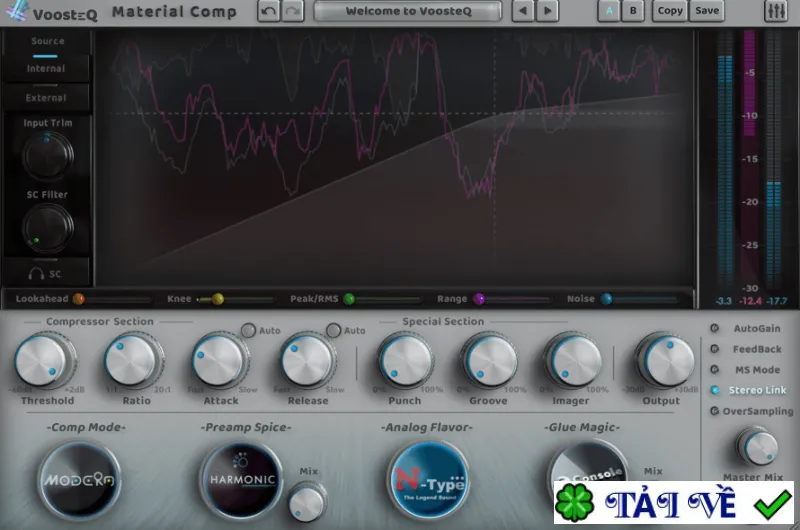Go to next preset arrow
This screenshot has height=530, width=800.
pyautogui.click(x=547, y=11)
